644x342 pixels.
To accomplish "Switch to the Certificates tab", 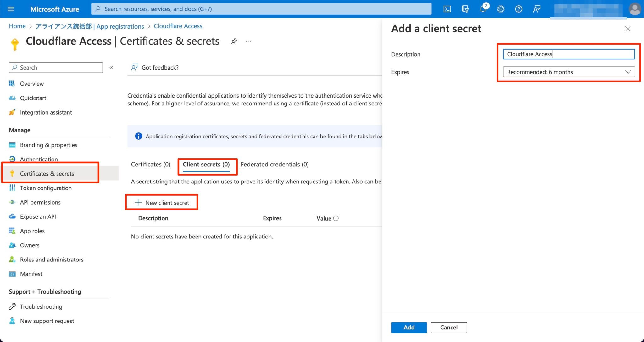I will pyautogui.click(x=150, y=164).
